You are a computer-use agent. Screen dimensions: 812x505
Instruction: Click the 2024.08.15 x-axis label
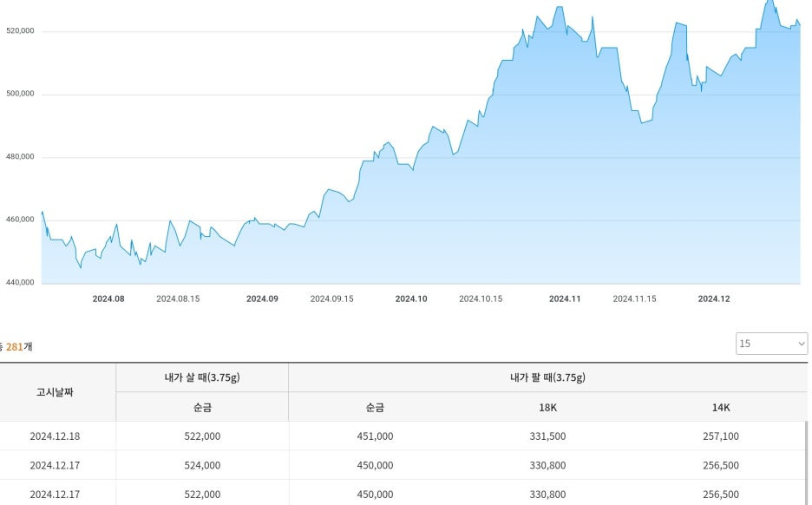click(178, 298)
